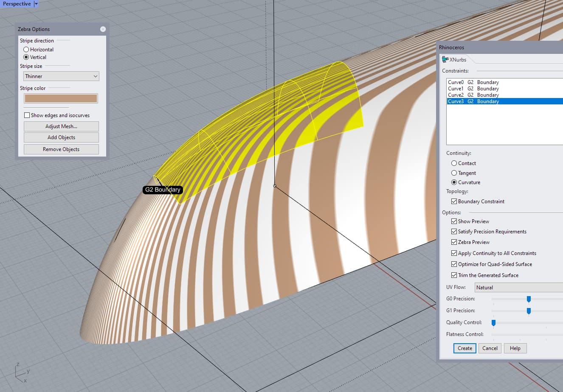Toggle Show Preview option
Image resolution: width=563 pixels, height=392 pixels.
[x=454, y=221]
